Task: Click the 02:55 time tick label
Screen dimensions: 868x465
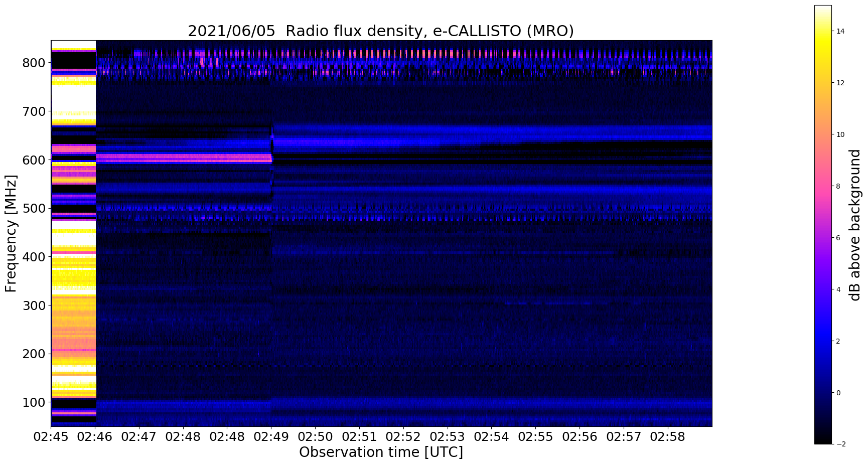Action: click(x=535, y=436)
